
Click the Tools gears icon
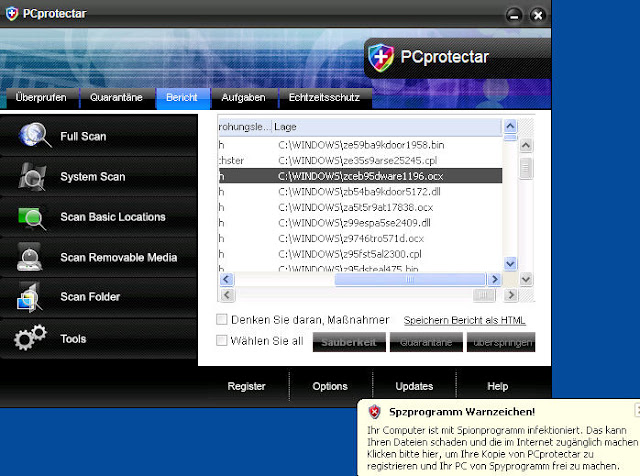[x=30, y=338]
